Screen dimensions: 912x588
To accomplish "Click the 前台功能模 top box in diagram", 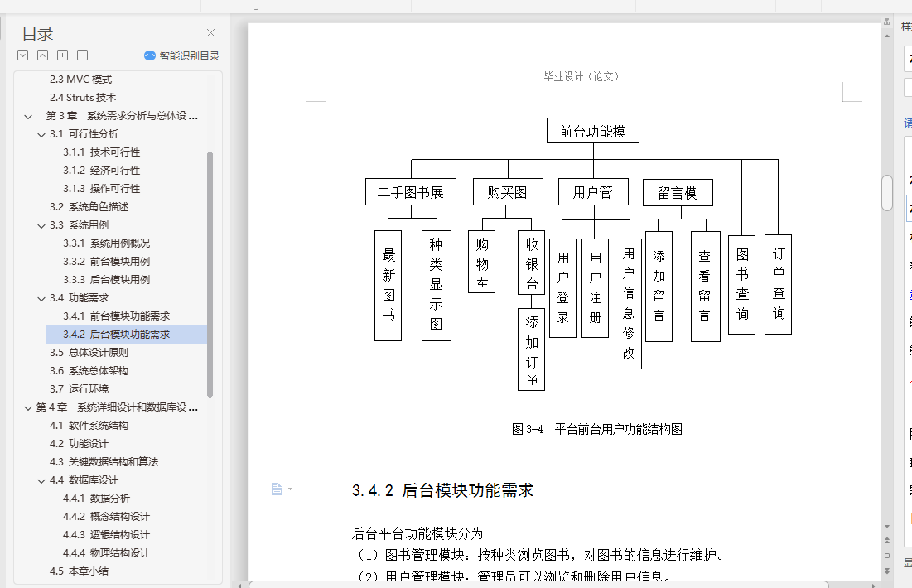I will (x=593, y=131).
